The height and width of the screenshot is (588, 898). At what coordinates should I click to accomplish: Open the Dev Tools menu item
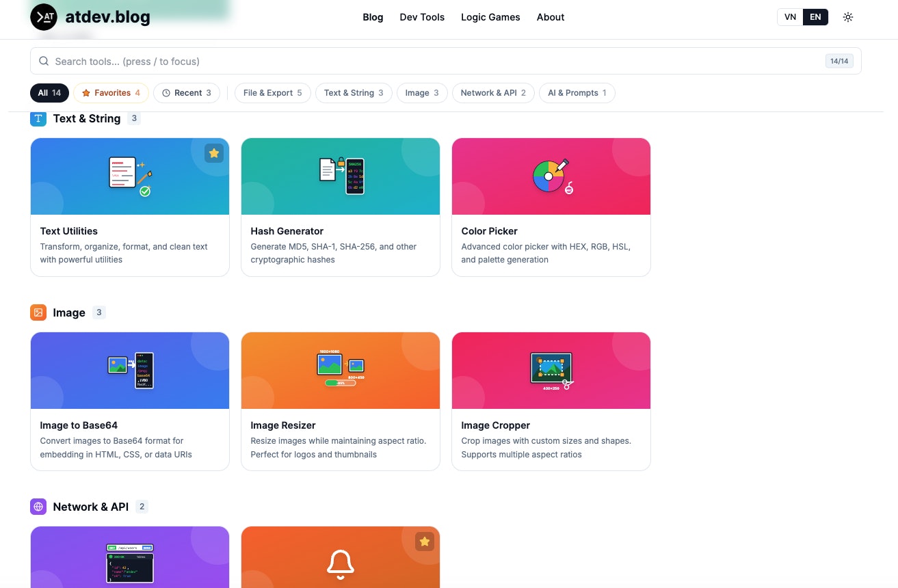[422, 17]
